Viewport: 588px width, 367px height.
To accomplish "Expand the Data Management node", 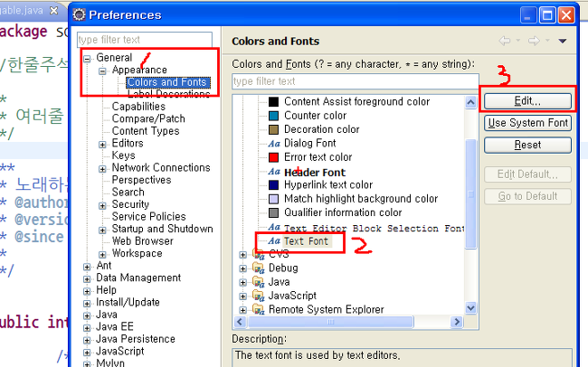I will (x=87, y=279).
